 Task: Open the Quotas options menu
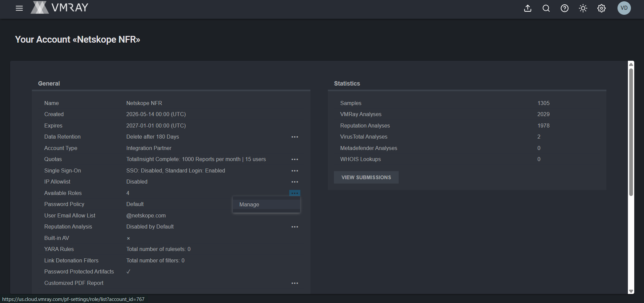pyautogui.click(x=295, y=159)
